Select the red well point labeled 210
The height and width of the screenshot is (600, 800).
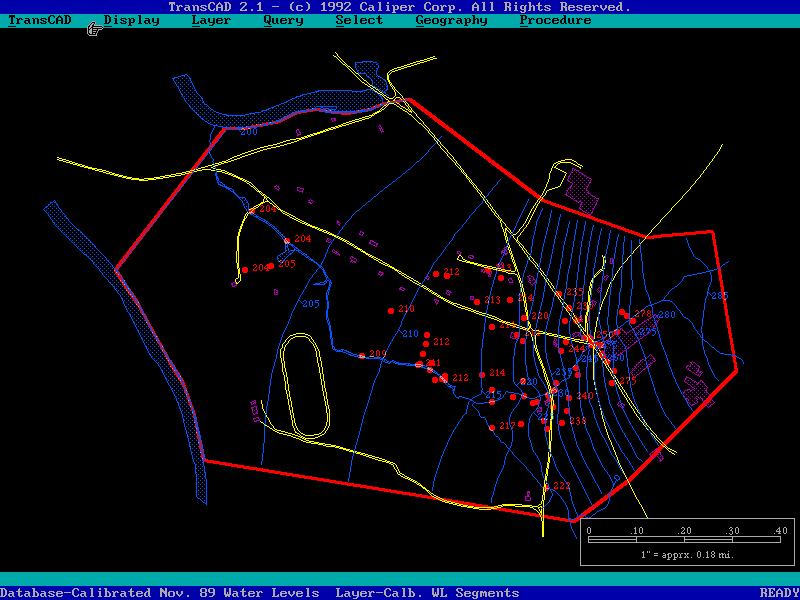tap(392, 311)
